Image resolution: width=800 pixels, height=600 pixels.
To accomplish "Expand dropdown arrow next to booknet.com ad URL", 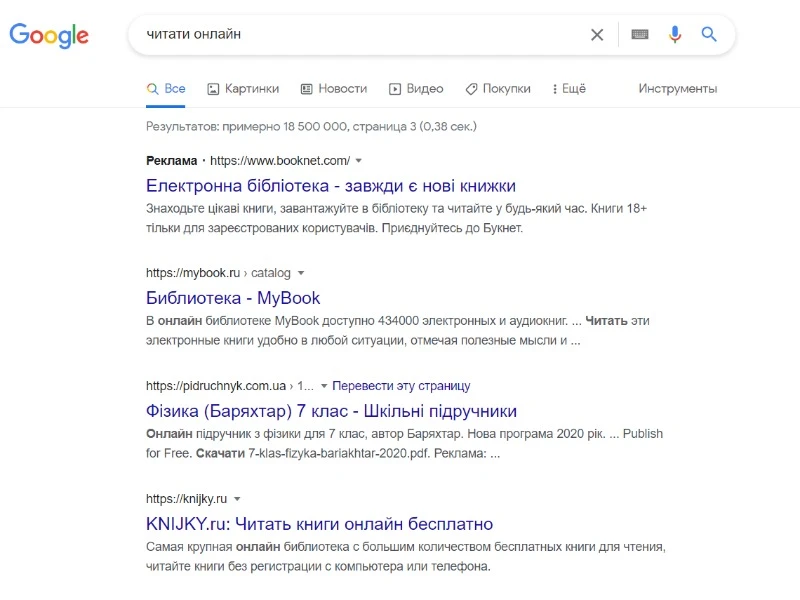I will (x=359, y=161).
